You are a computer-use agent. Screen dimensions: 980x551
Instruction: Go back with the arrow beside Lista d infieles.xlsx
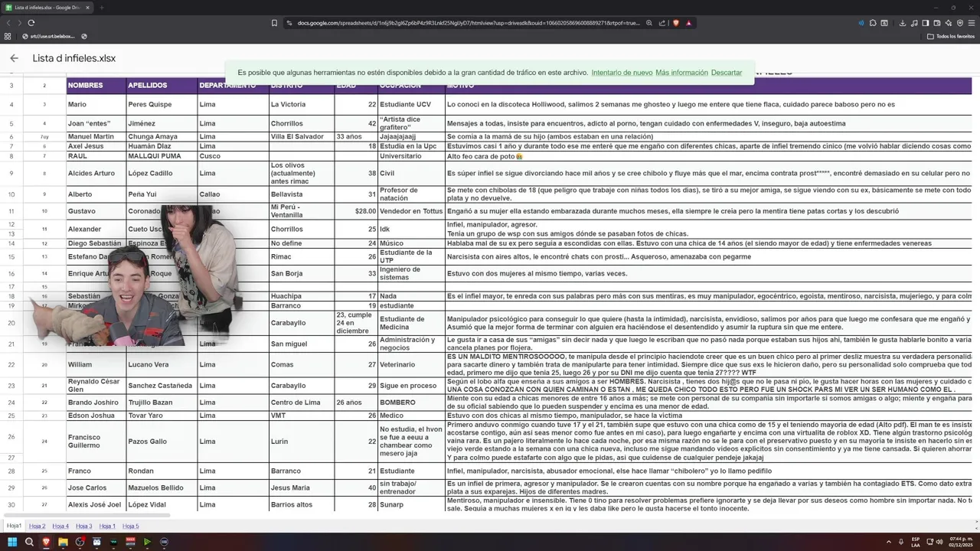14,58
